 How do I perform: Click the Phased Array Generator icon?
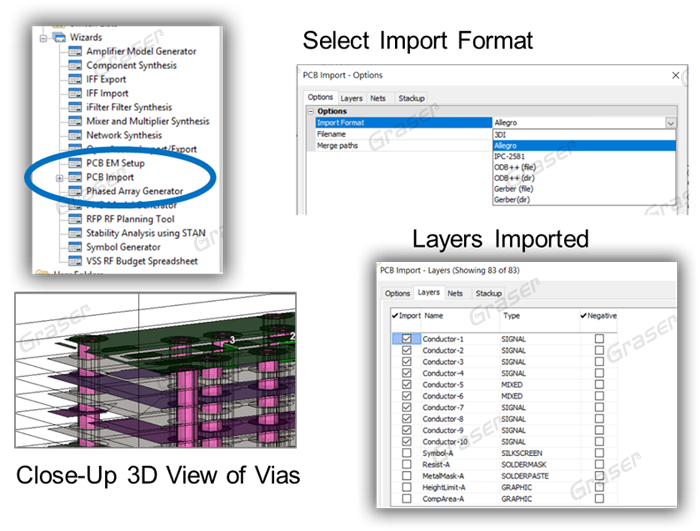point(75,191)
